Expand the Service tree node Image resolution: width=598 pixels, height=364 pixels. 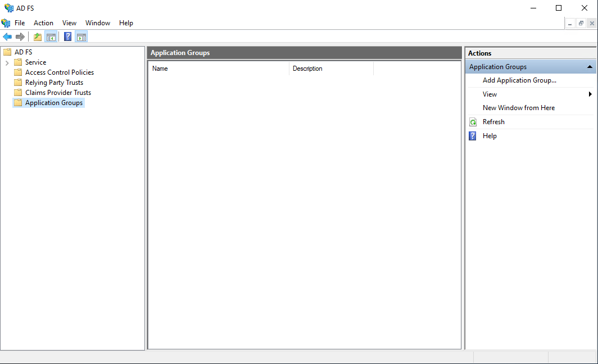(x=8, y=62)
